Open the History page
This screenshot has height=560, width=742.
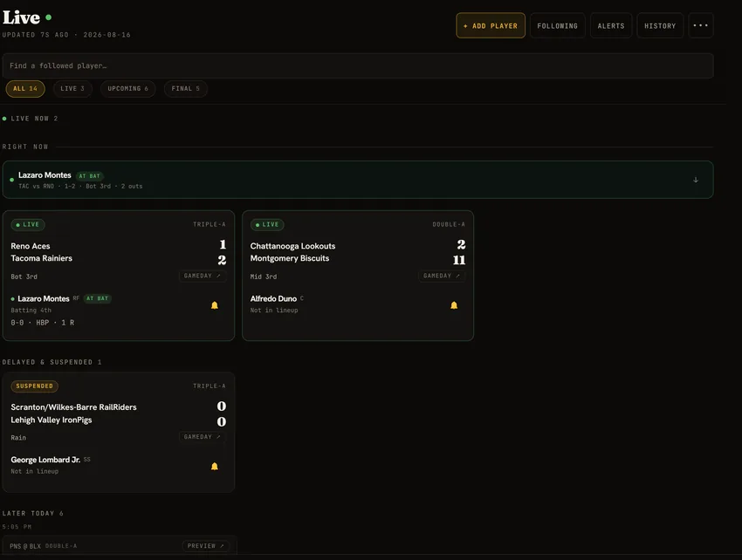pos(660,25)
